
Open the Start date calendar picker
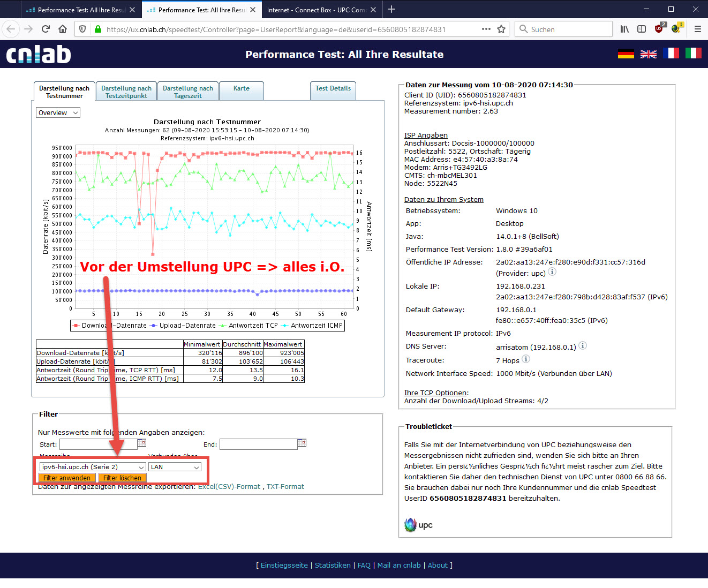coord(142,443)
